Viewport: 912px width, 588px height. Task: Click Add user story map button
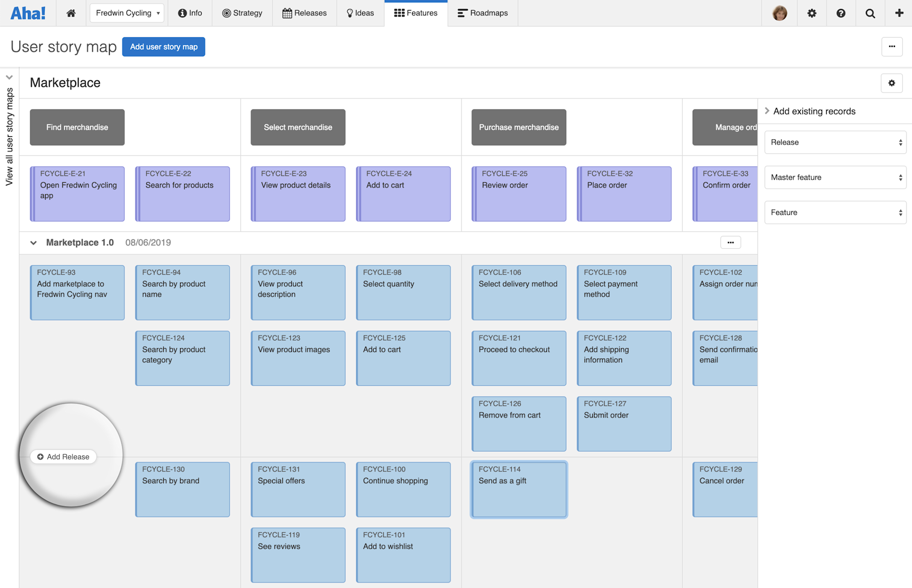[164, 46]
